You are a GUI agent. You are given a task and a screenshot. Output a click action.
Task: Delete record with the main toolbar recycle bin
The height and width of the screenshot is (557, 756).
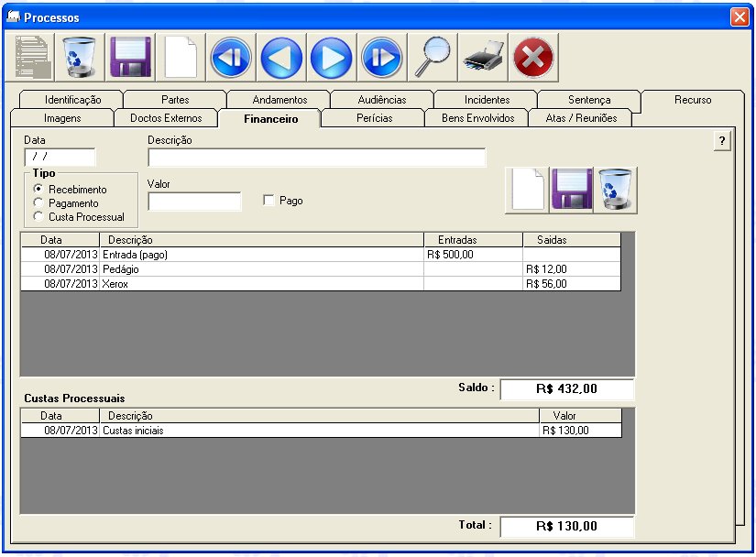(x=80, y=58)
